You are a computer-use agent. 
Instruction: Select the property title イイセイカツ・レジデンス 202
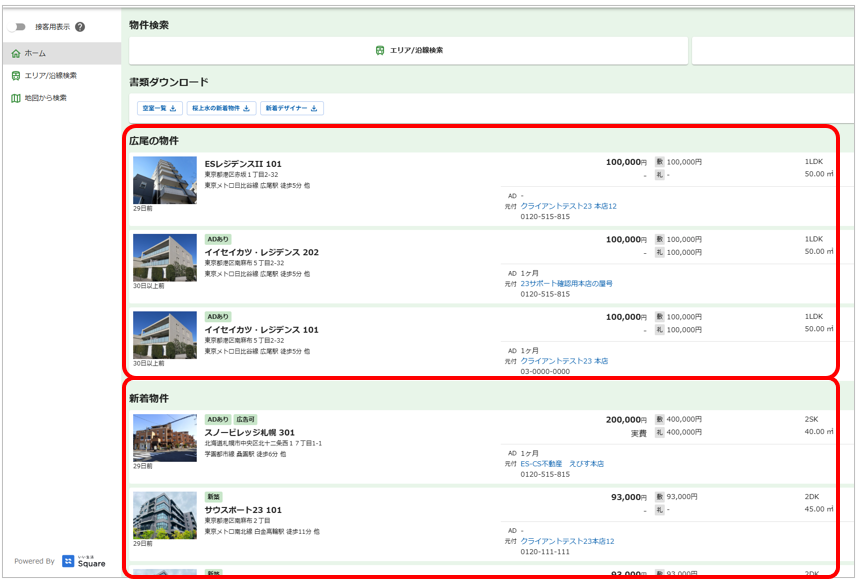point(261,253)
